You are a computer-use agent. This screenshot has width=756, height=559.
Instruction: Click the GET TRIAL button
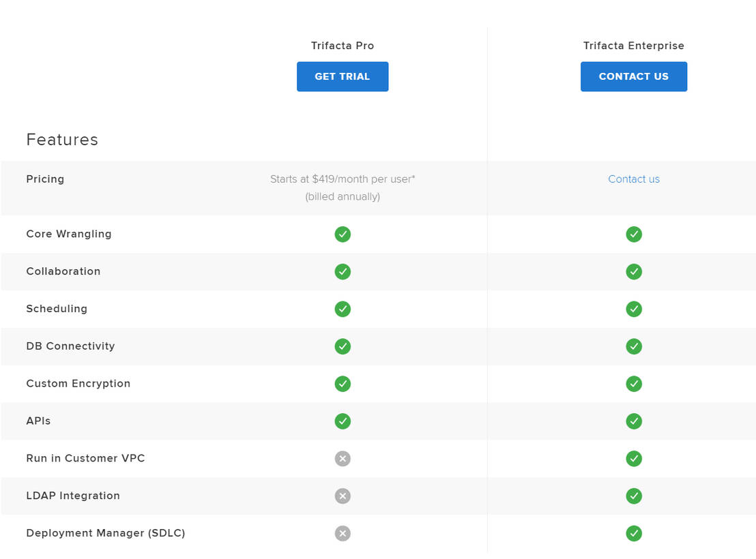point(343,76)
